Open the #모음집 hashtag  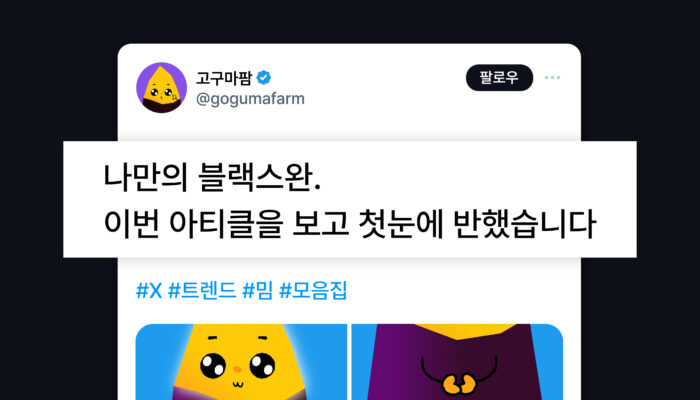click(312, 291)
